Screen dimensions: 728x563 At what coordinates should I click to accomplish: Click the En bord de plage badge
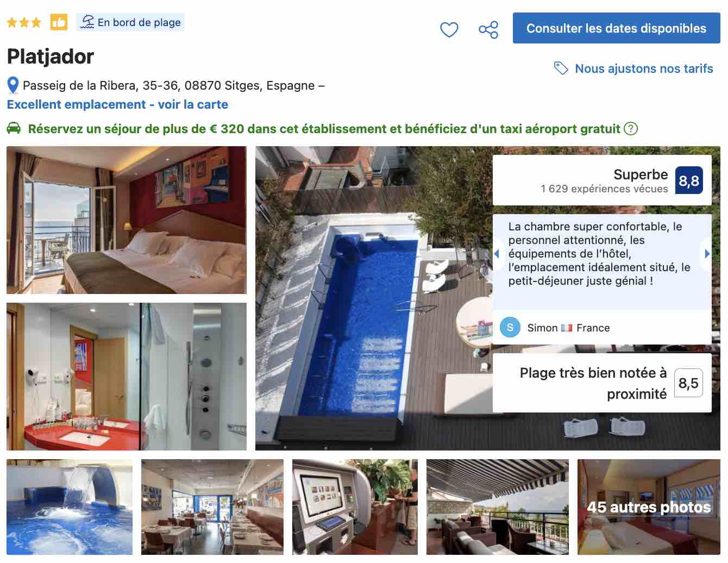click(x=130, y=22)
